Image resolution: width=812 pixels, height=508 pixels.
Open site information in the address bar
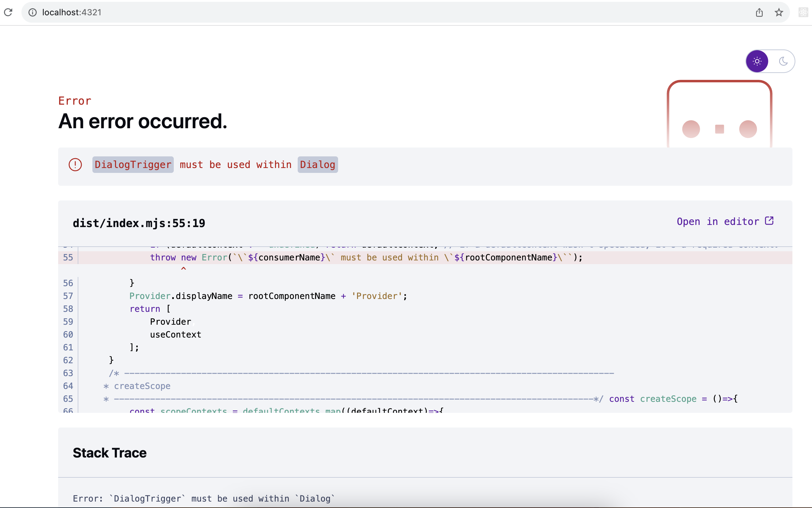pyautogui.click(x=32, y=12)
